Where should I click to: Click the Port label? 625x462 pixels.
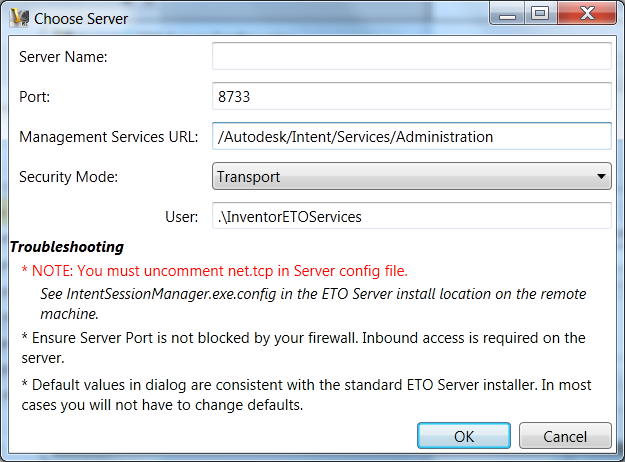34,97
